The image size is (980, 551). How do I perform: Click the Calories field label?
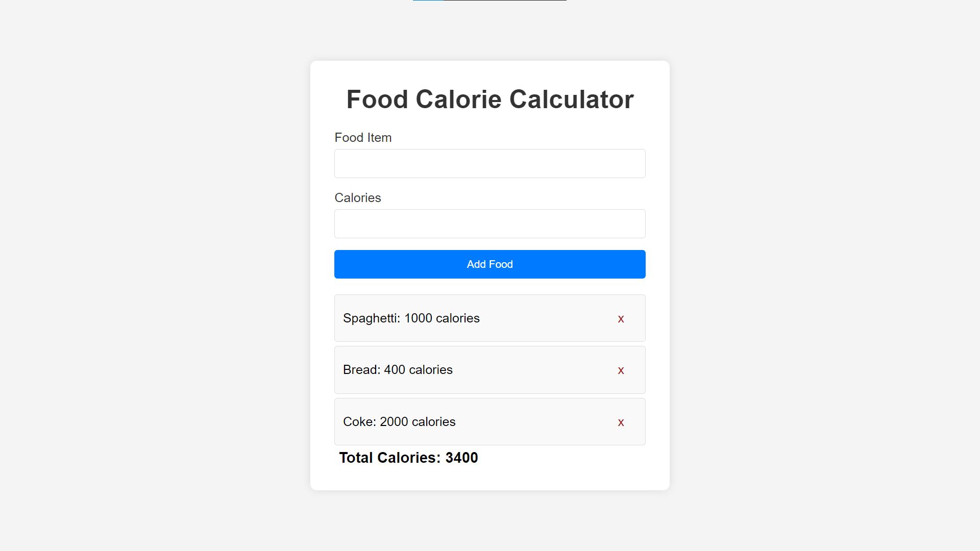point(358,198)
